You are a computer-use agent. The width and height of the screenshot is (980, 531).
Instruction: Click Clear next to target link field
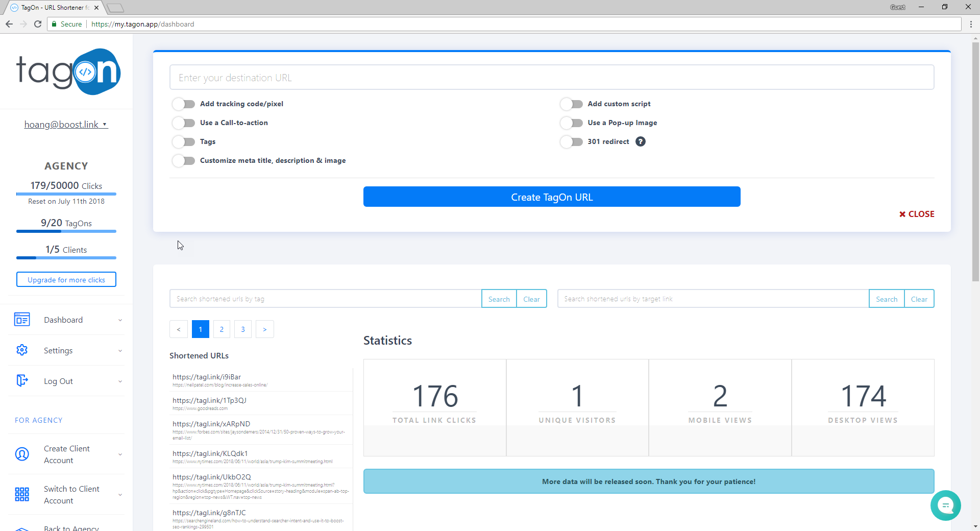tap(919, 299)
